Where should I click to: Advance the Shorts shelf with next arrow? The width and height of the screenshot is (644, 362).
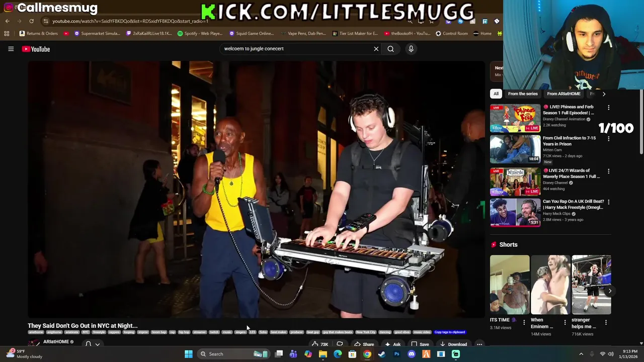[x=610, y=291]
